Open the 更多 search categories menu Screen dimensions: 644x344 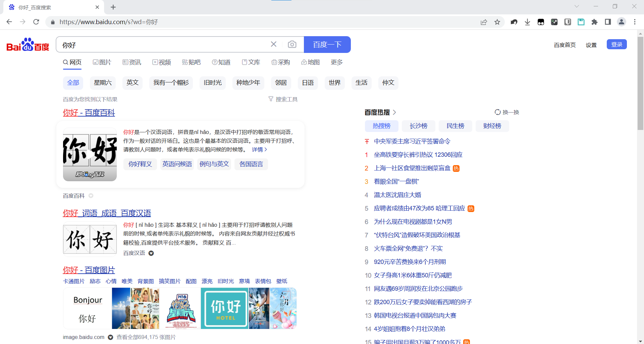pos(336,62)
